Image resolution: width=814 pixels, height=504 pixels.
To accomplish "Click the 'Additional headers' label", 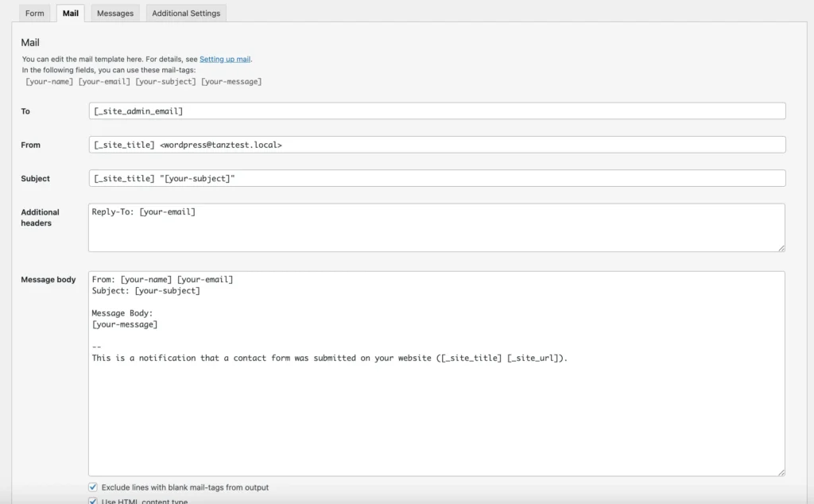I will [x=40, y=218].
